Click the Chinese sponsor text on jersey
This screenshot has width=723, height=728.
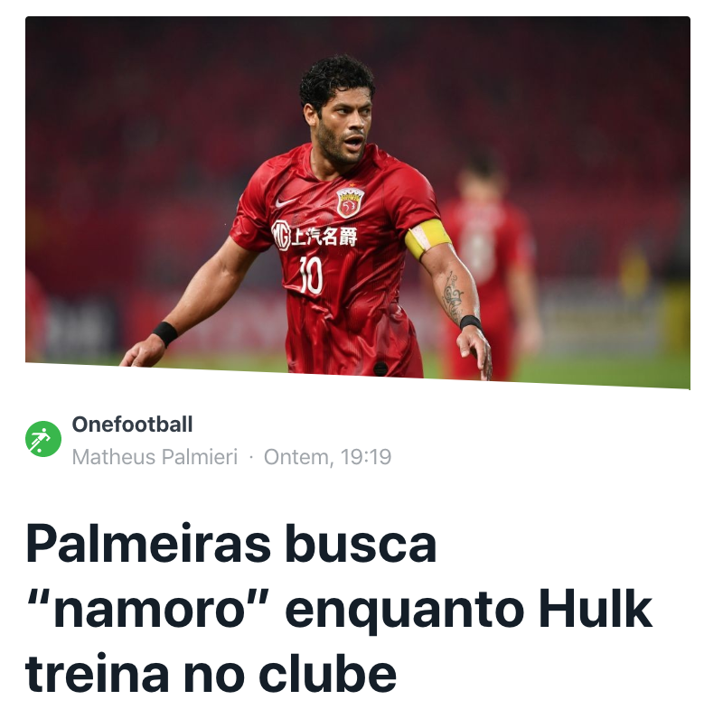(324, 238)
